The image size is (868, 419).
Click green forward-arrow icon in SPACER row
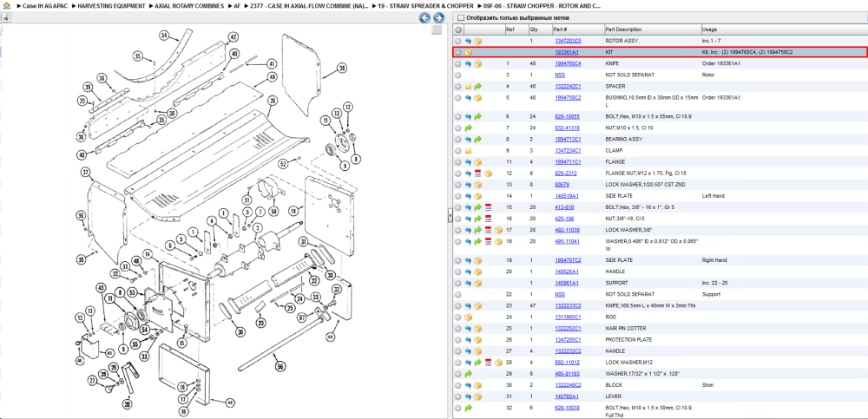(477, 87)
